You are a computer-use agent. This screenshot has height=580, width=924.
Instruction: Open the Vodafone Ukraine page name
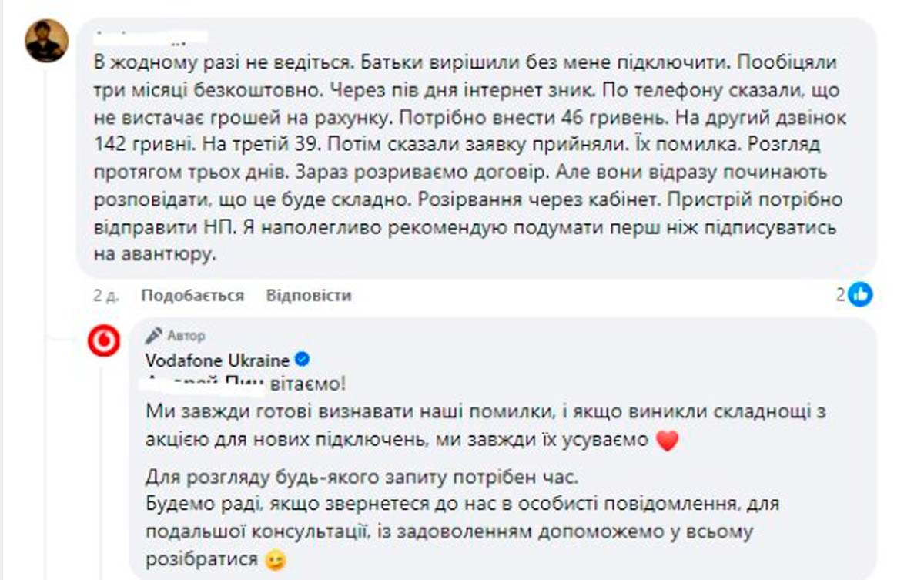tap(217, 360)
